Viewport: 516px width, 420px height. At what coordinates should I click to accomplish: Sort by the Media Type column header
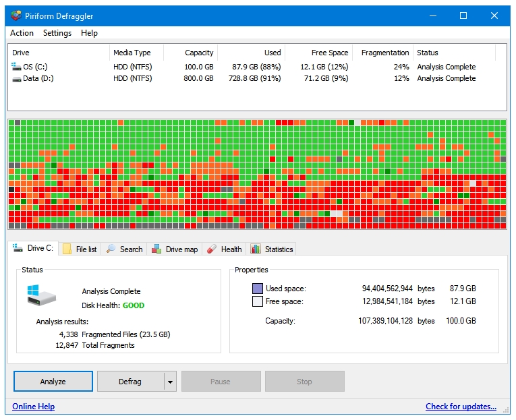tap(136, 53)
